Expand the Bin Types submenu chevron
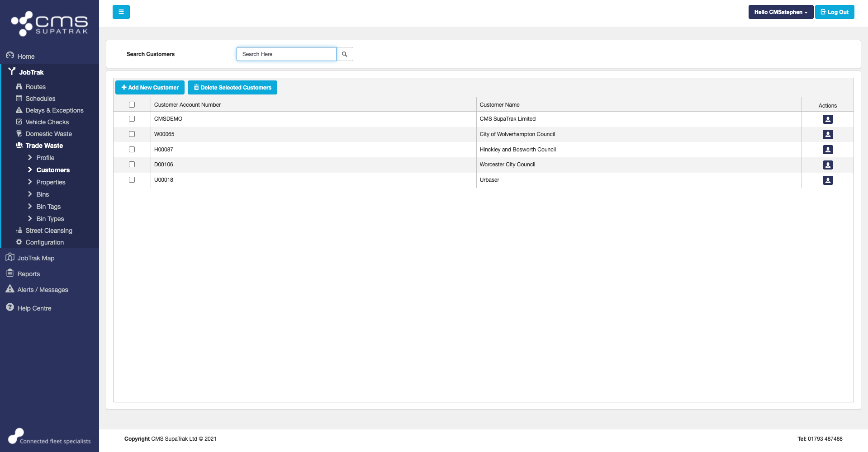The width and height of the screenshot is (868, 452). click(x=30, y=218)
